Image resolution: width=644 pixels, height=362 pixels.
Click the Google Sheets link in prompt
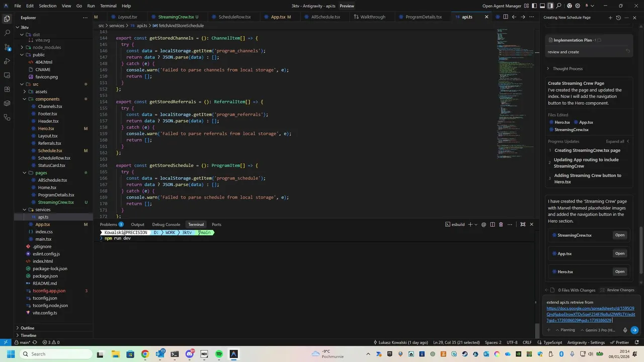590,314
